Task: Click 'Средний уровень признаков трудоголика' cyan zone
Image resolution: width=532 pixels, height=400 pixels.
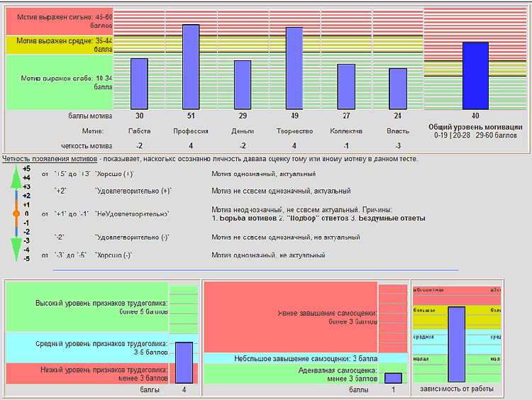Action: pyautogui.click(x=87, y=348)
